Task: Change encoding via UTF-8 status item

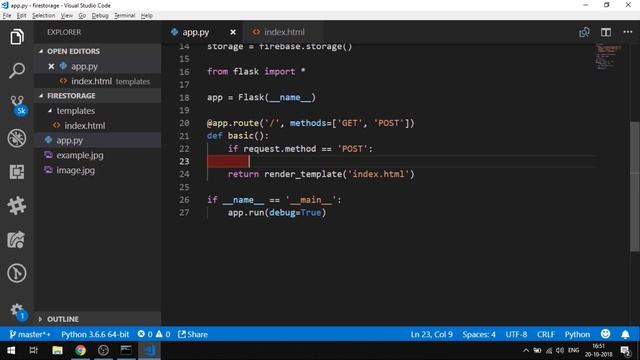Action: pyautogui.click(x=516, y=334)
